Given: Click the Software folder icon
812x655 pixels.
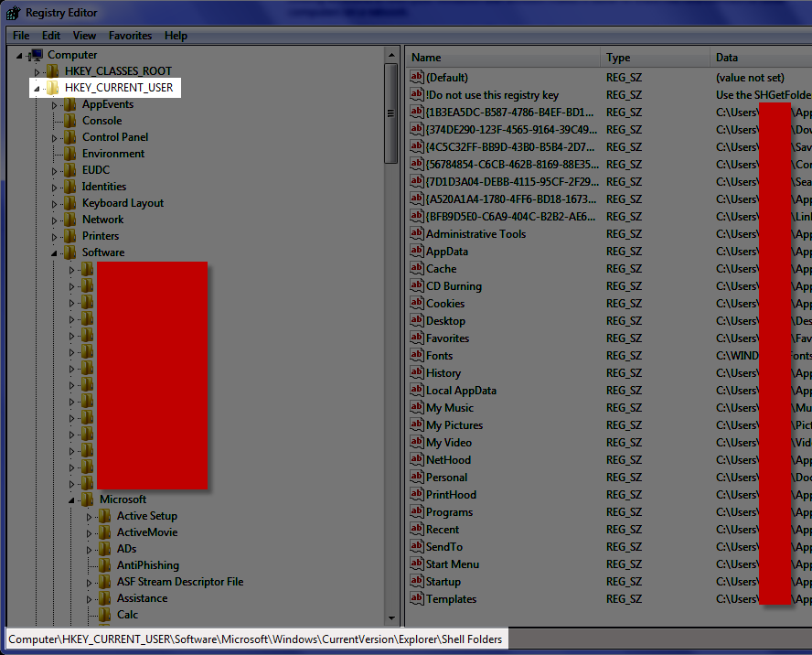Looking at the screenshot, I should pos(69,252).
